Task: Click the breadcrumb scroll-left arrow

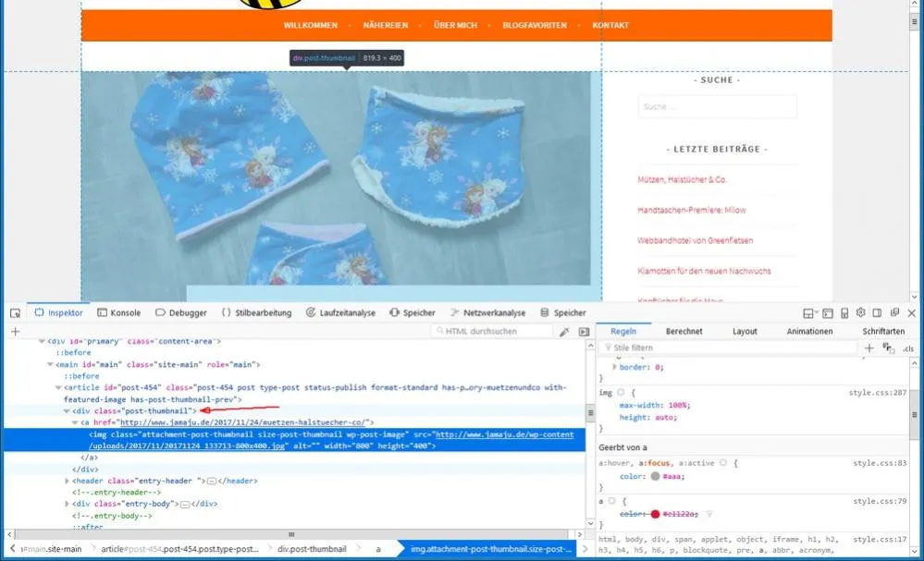Action: (x=12, y=549)
